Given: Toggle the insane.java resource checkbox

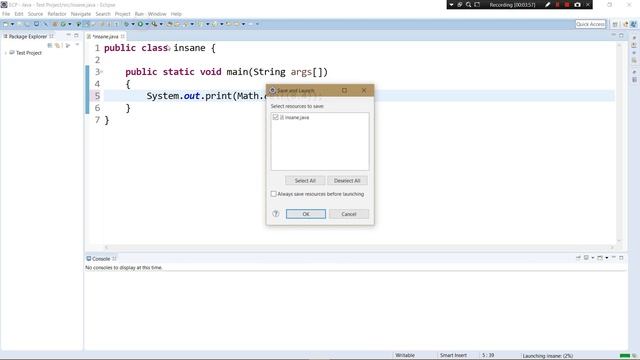Looking at the screenshot, I should 276,117.
